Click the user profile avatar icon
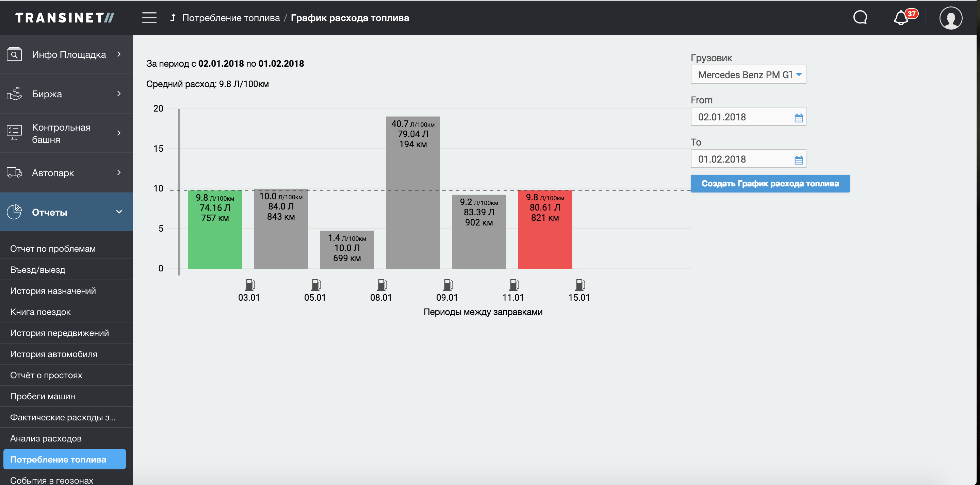This screenshot has width=980, height=485. pyautogui.click(x=951, y=18)
